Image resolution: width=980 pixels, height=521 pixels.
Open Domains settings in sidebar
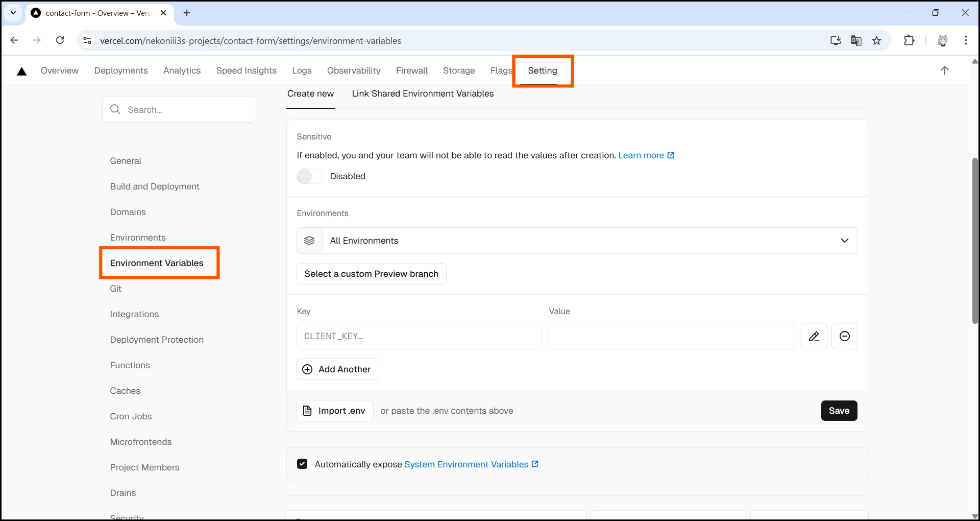click(128, 212)
